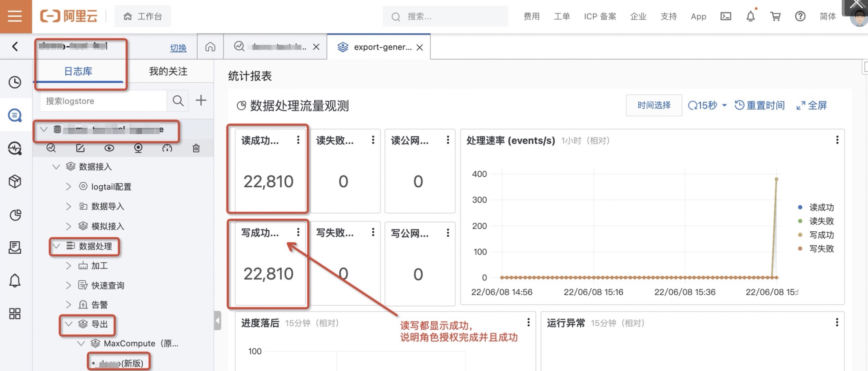Click the sidebar collapse handle
This screenshot has height=371, width=868.
click(x=217, y=320)
